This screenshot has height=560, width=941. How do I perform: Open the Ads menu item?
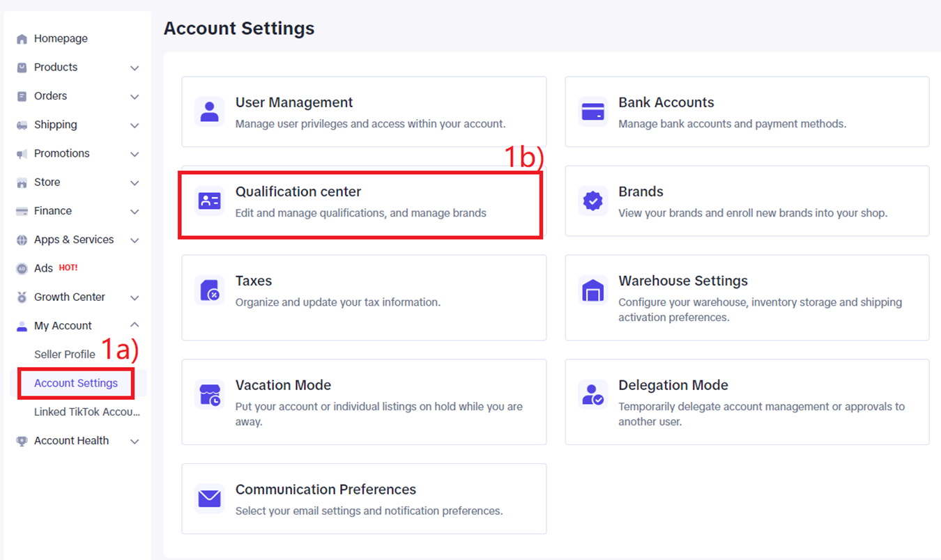click(x=44, y=268)
